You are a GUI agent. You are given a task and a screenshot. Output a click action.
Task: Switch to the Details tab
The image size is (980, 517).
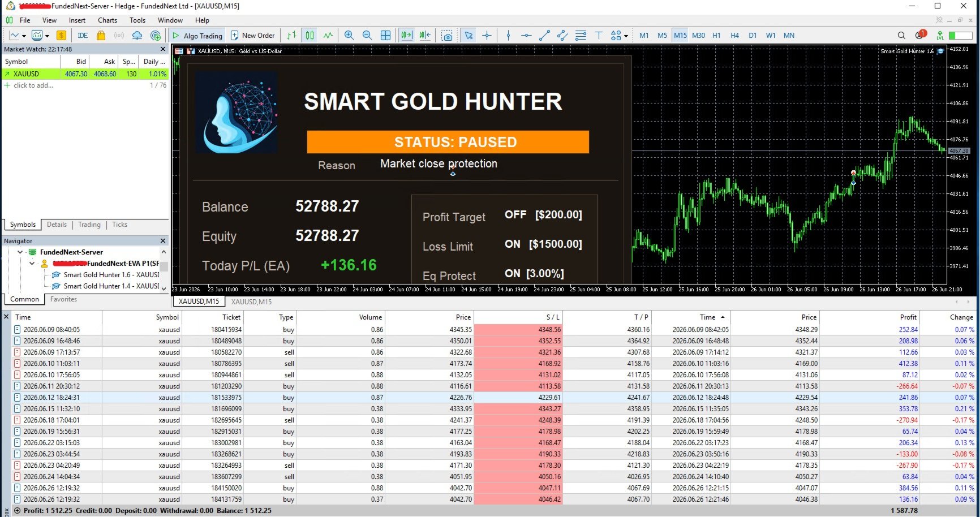coord(57,225)
